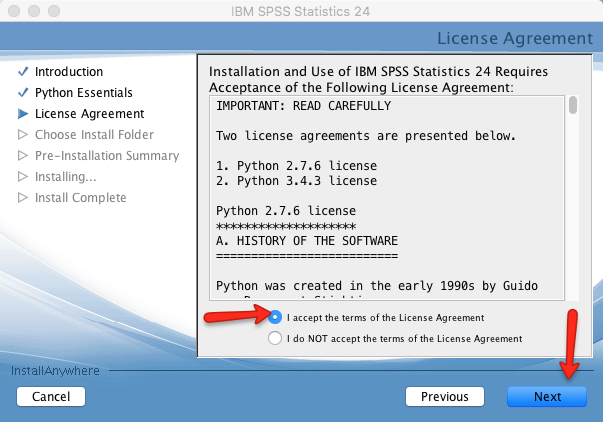Click the window close button
603x422 pixels.
click(x=14, y=11)
